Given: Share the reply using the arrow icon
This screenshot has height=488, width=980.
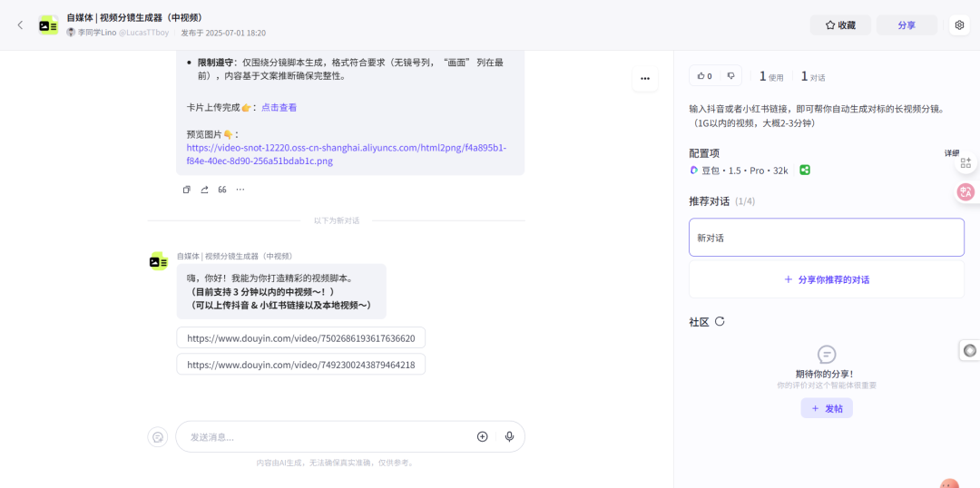Looking at the screenshot, I should coord(204,190).
